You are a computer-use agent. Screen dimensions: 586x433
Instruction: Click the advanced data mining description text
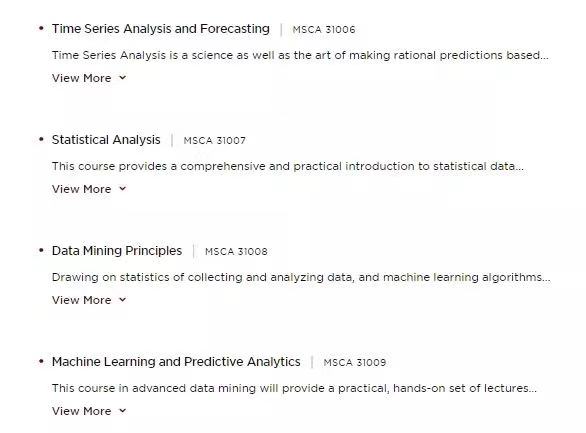click(x=294, y=388)
